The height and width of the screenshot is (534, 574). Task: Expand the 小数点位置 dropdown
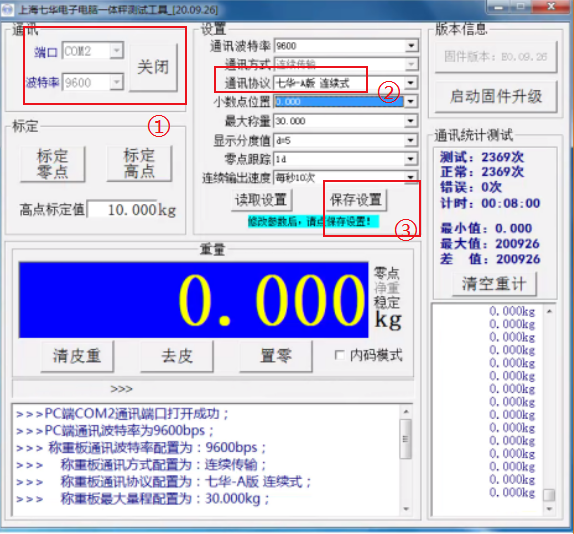[x=411, y=101]
